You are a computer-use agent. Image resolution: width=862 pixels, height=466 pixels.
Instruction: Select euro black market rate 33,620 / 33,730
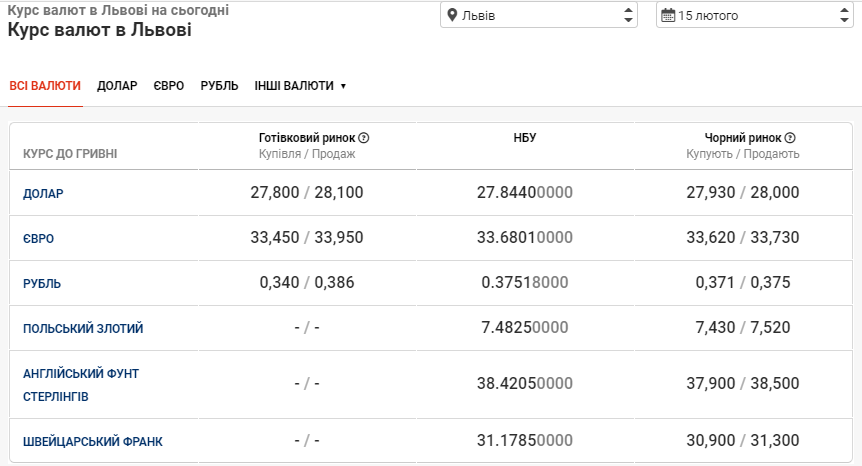pos(743,237)
